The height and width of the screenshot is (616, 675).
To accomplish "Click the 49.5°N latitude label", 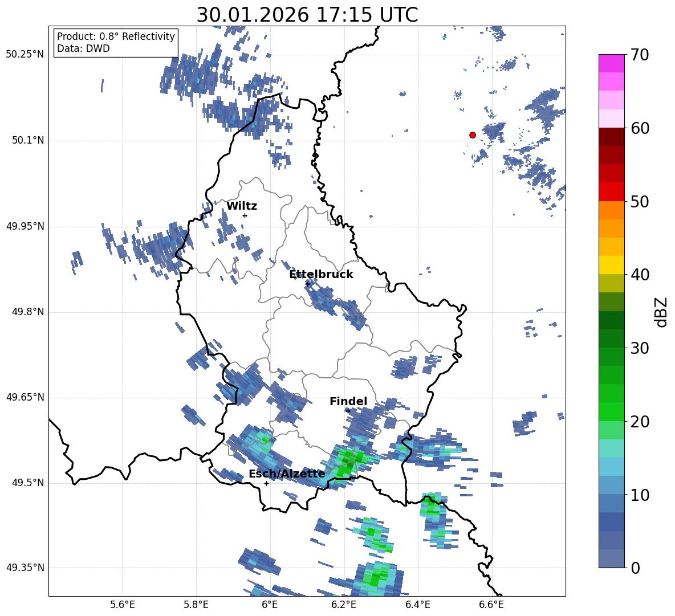I will point(29,483).
